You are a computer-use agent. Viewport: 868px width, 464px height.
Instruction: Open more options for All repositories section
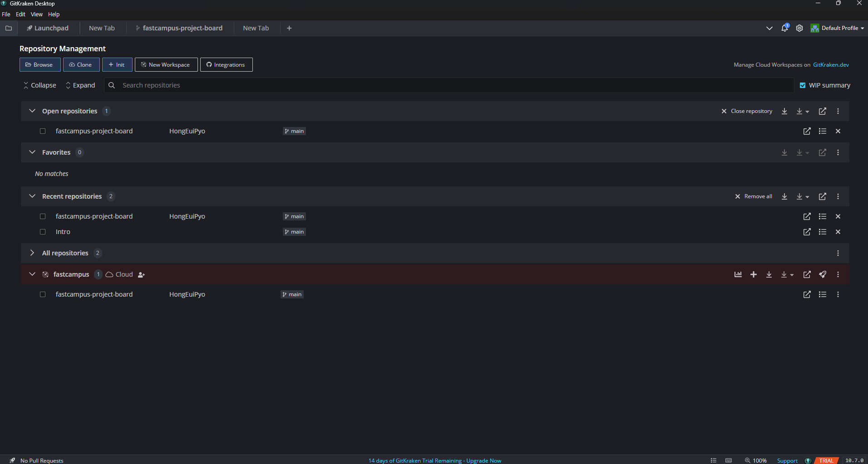838,253
